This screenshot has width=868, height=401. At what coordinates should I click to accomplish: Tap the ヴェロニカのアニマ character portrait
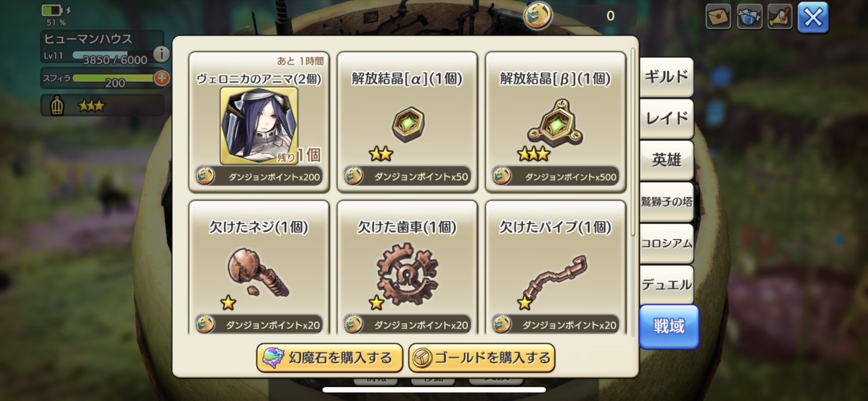(259, 126)
